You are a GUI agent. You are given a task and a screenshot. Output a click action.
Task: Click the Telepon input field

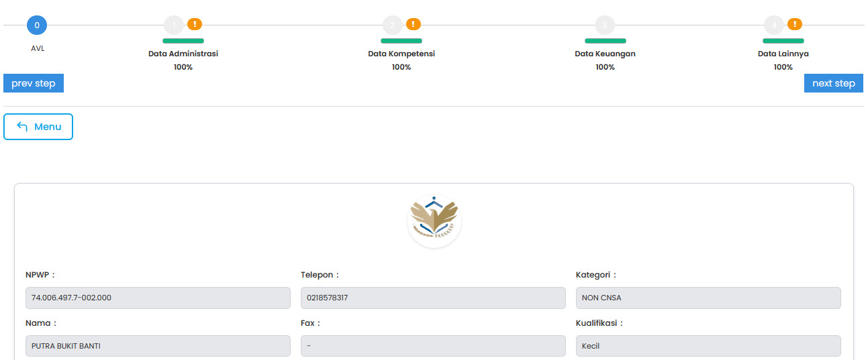click(x=433, y=298)
